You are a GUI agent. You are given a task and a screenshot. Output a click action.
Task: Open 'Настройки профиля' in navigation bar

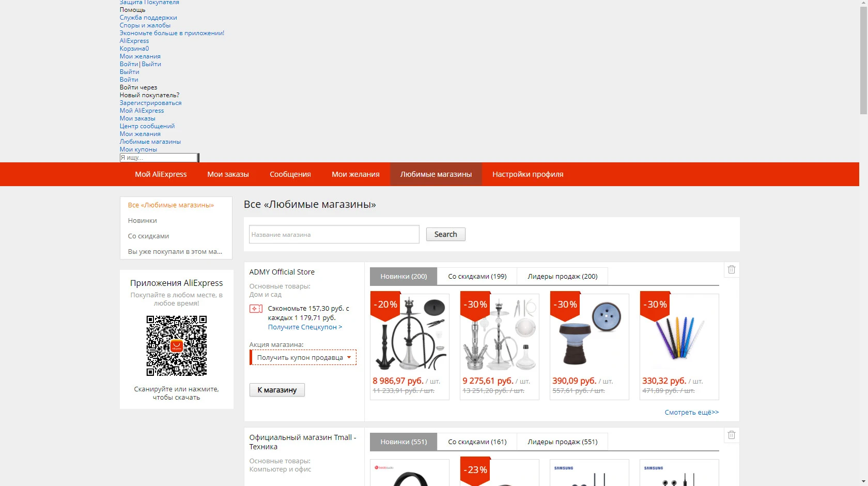pos(528,174)
